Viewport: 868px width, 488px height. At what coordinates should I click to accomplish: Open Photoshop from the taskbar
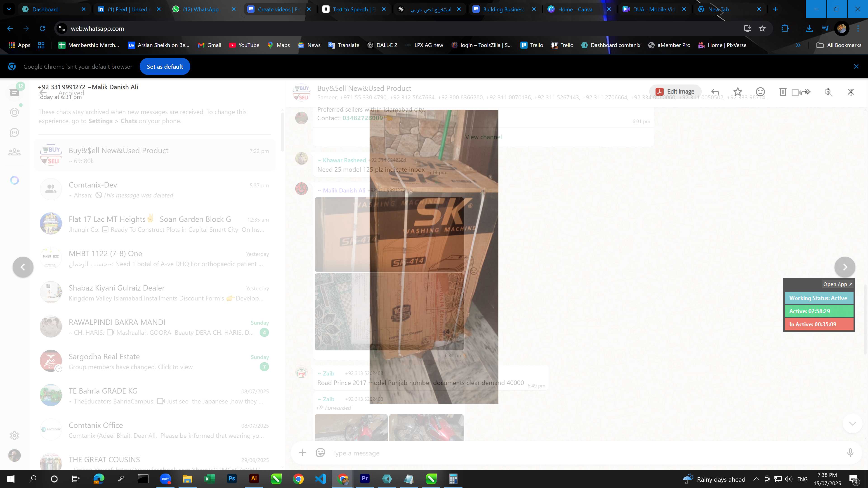click(x=232, y=479)
